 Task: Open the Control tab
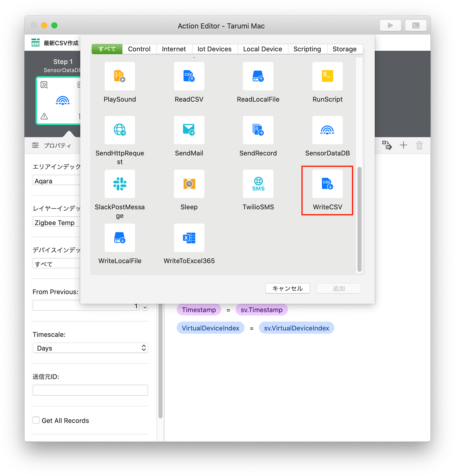pos(139,49)
